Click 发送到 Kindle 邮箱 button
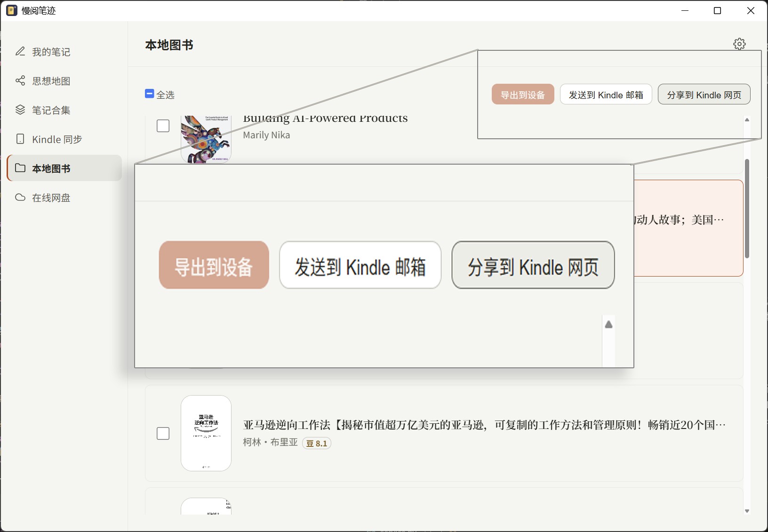 [x=606, y=95]
